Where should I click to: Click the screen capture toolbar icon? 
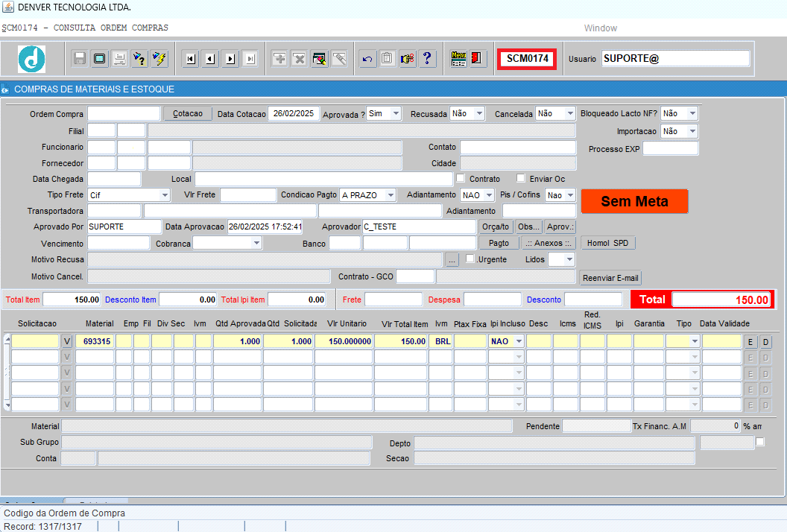point(99,59)
